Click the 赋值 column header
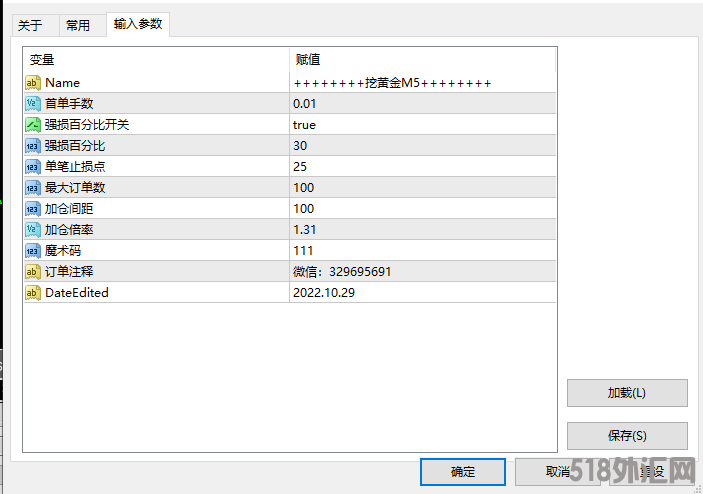Screen dimensions: 703x494 422,60
